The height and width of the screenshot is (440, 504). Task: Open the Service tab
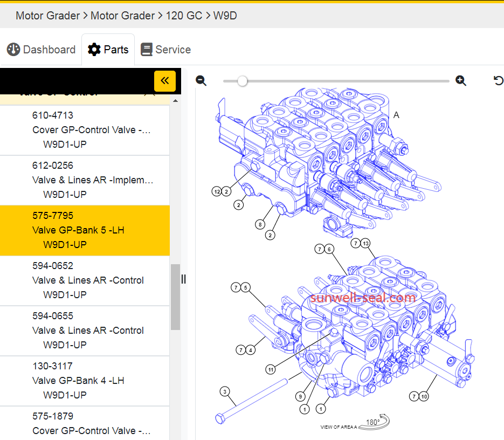pyautogui.click(x=166, y=50)
